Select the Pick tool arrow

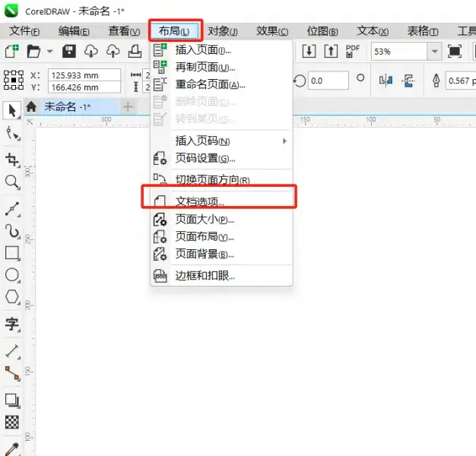coord(12,110)
